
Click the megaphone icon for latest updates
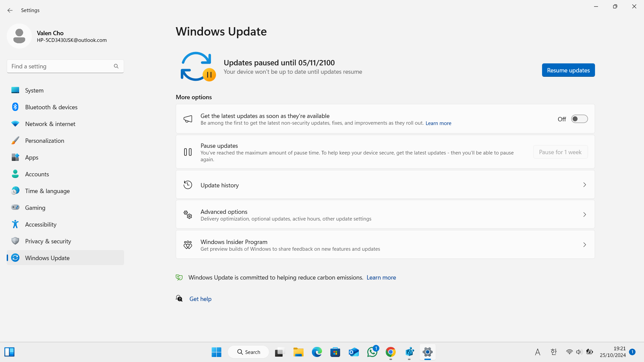pyautogui.click(x=188, y=119)
